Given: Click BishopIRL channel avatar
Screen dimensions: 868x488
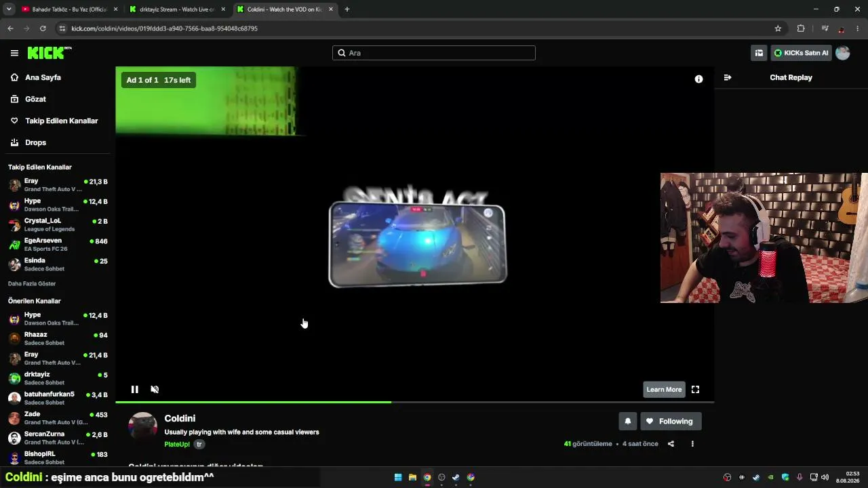Looking at the screenshot, I should tap(14, 457).
